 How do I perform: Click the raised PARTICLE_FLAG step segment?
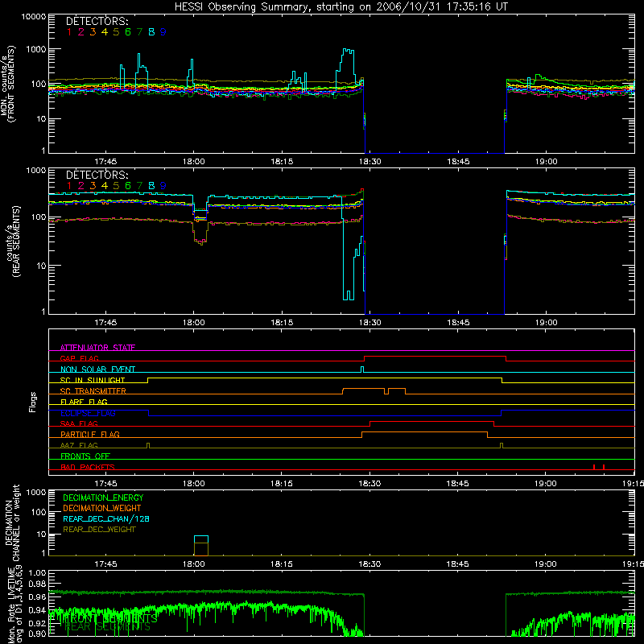425,432
